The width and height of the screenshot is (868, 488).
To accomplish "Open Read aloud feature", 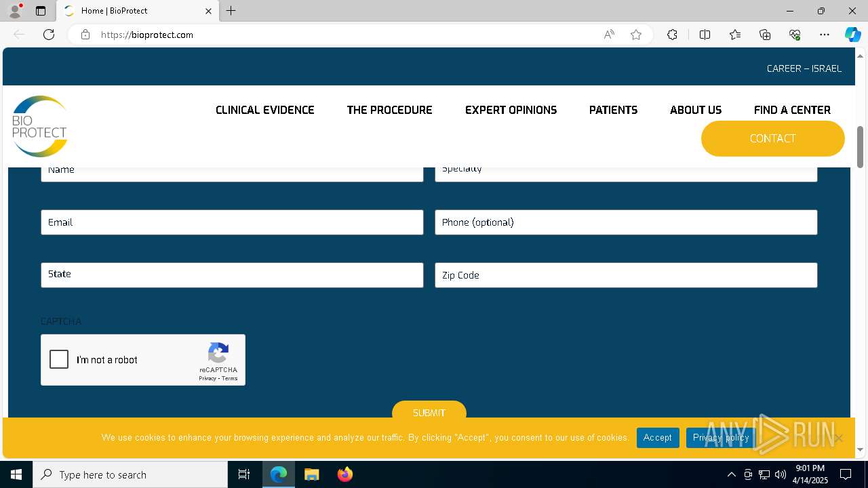I will [x=609, y=35].
